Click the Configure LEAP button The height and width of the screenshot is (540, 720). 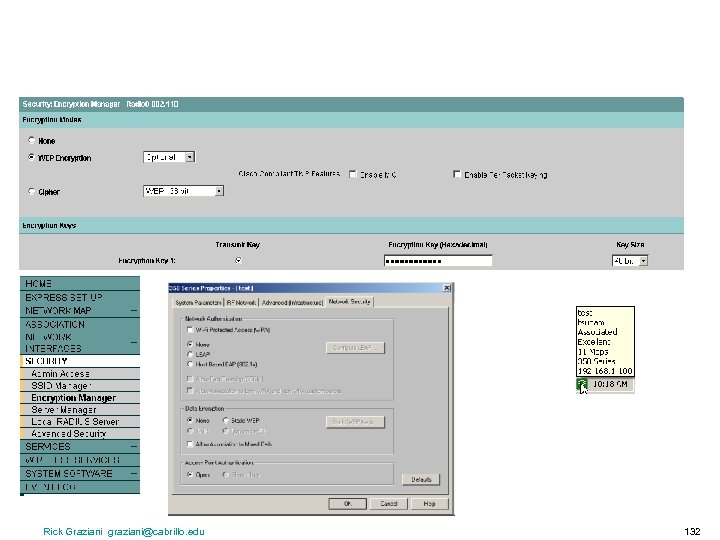point(355,348)
